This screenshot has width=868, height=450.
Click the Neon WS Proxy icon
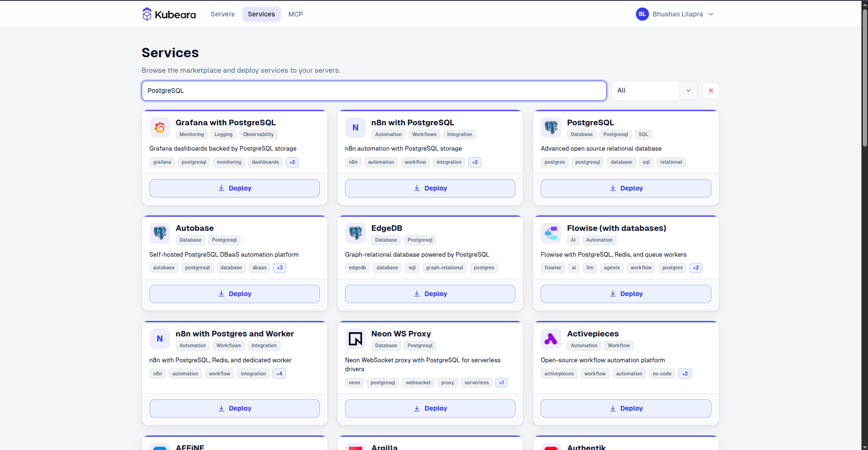(x=355, y=339)
